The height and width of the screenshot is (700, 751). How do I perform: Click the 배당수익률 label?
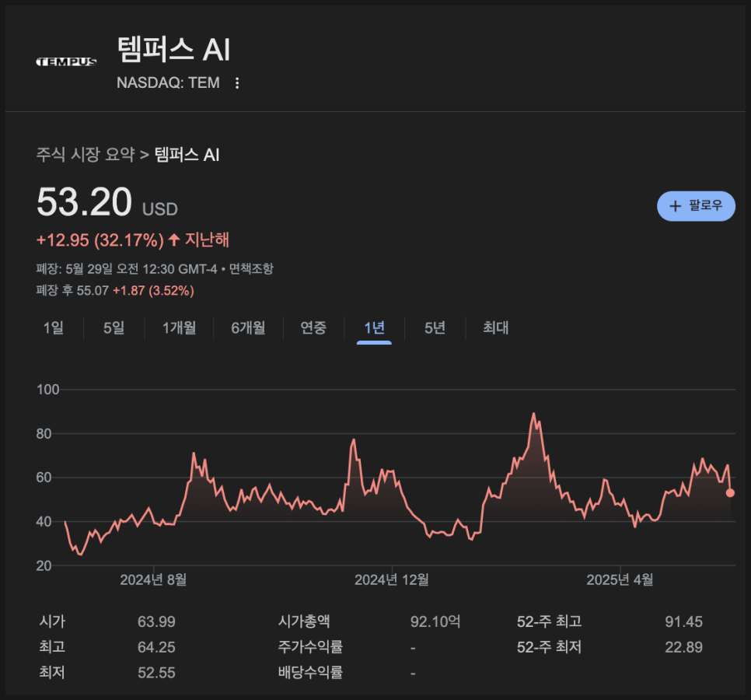tap(310, 673)
